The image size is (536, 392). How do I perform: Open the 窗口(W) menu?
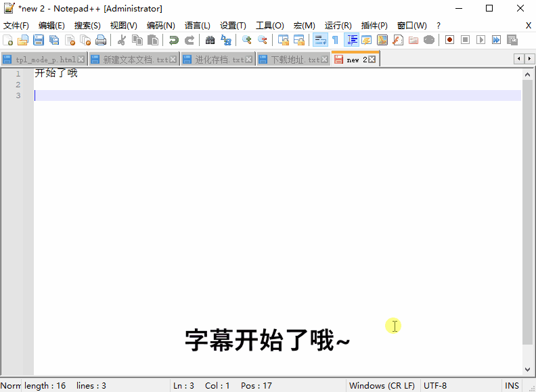411,26
